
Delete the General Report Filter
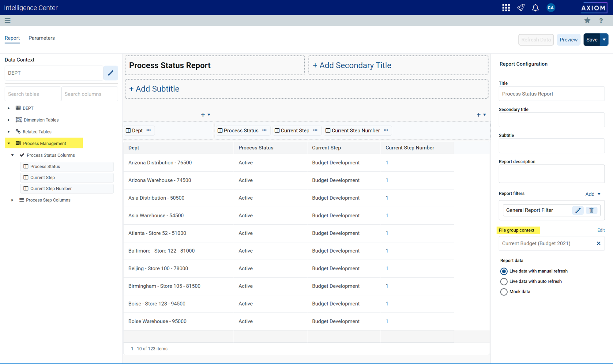pos(591,210)
